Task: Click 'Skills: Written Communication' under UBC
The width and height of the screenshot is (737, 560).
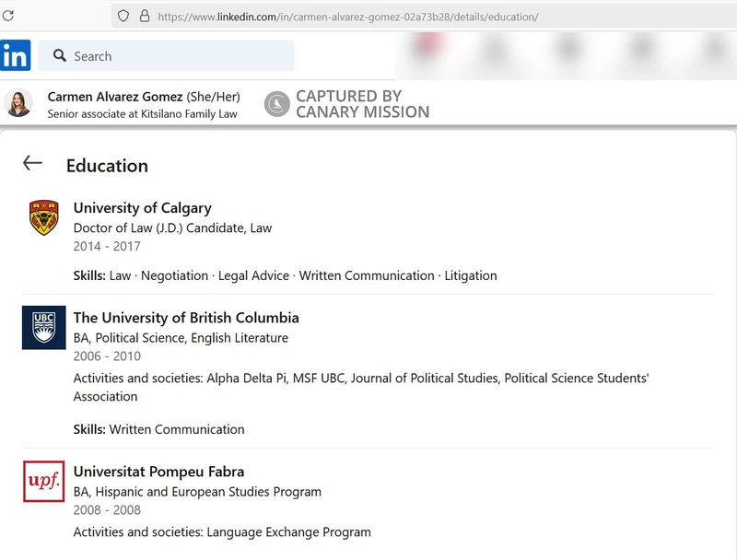Action: pos(158,429)
